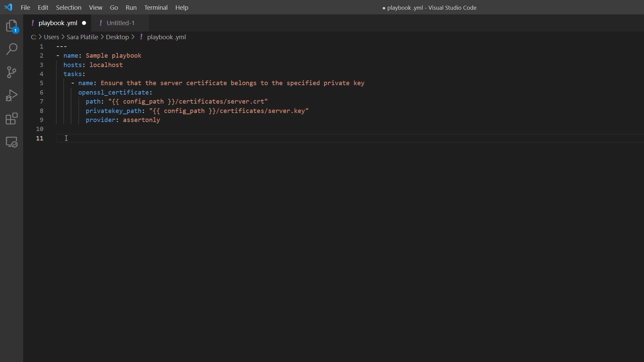Click the playbook.yml breadcrumb item
This screenshot has width=644, height=362.
pos(167,37)
